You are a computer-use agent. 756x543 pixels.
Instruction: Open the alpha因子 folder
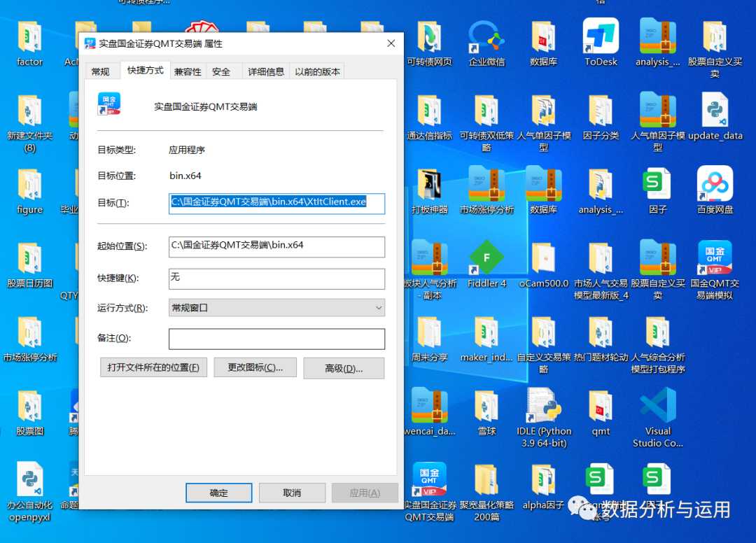tap(543, 486)
